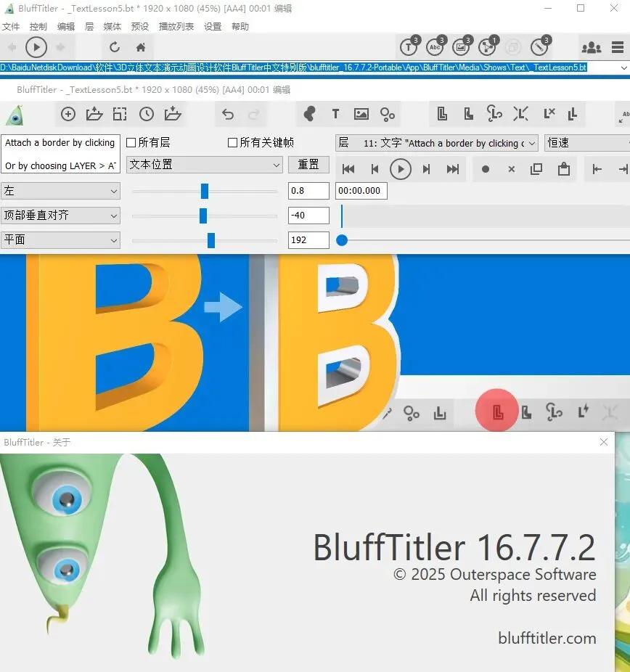Add a particle layer bubbles icon
The image size is (630, 672).
pyautogui.click(x=388, y=114)
